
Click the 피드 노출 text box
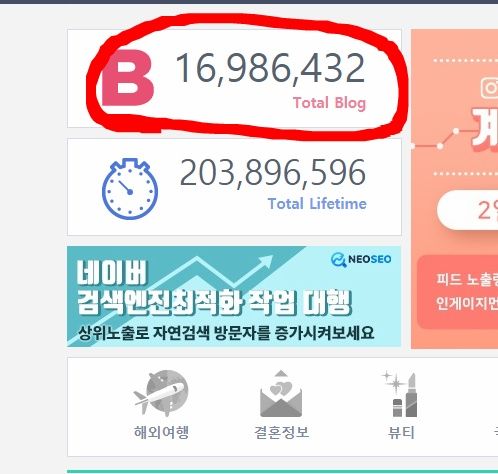click(x=457, y=292)
